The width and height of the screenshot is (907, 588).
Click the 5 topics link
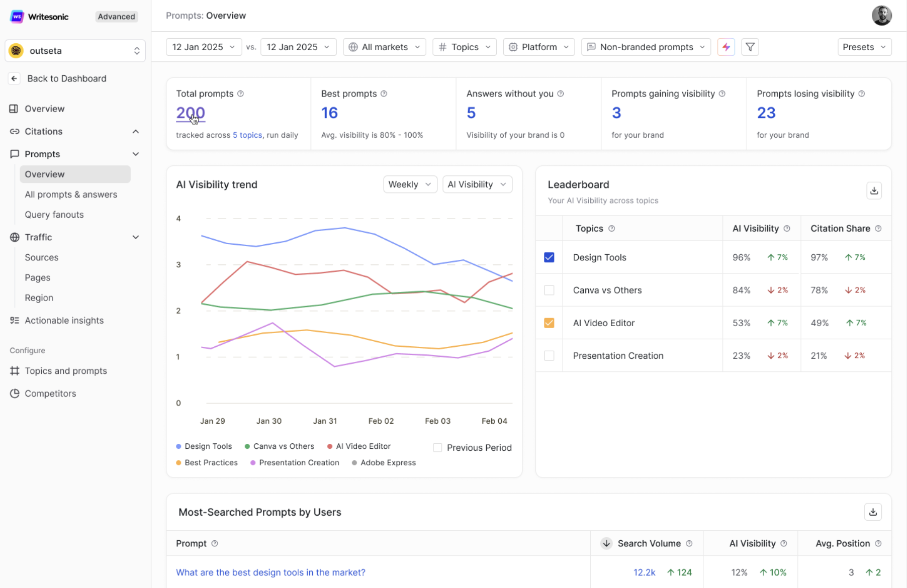coord(247,135)
